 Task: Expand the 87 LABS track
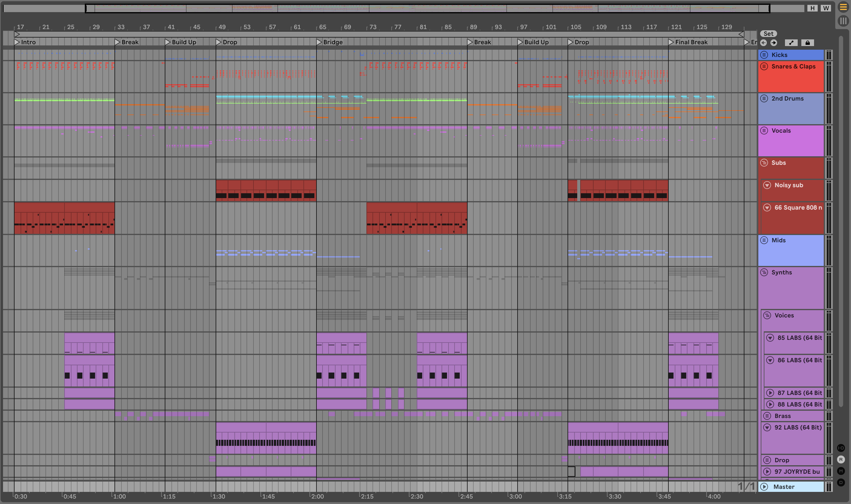770,393
